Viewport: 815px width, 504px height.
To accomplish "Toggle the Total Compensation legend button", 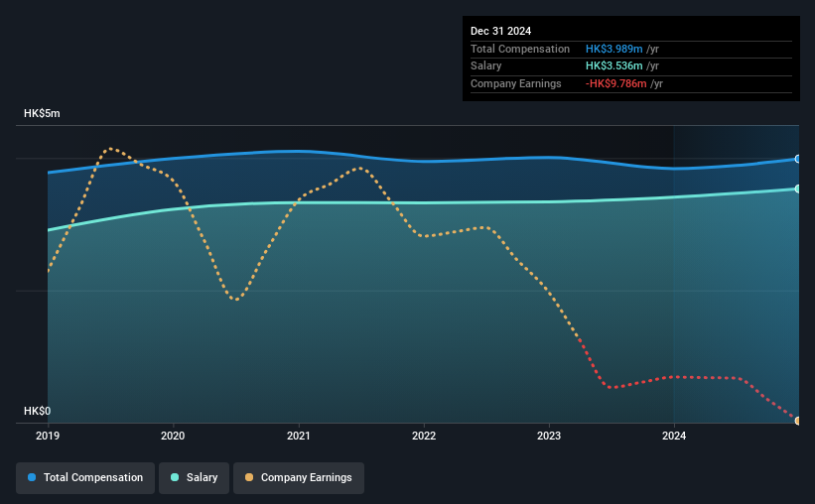I will (85, 478).
